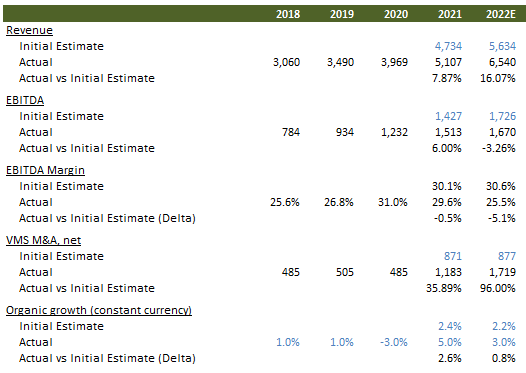Click the EBITDA Margin heading
This screenshot has height=373, width=526.
(45, 170)
